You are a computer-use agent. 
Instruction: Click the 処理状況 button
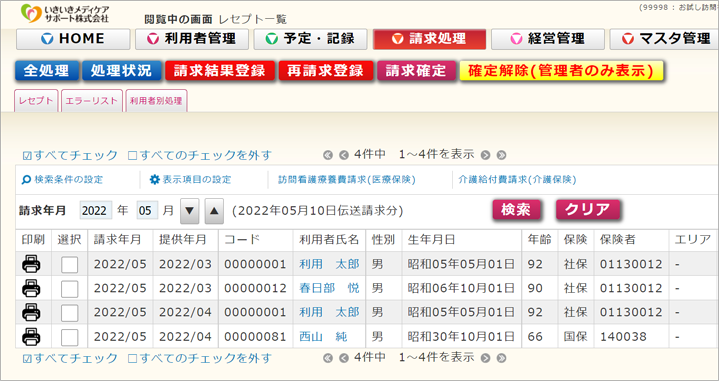pyautogui.click(x=122, y=71)
